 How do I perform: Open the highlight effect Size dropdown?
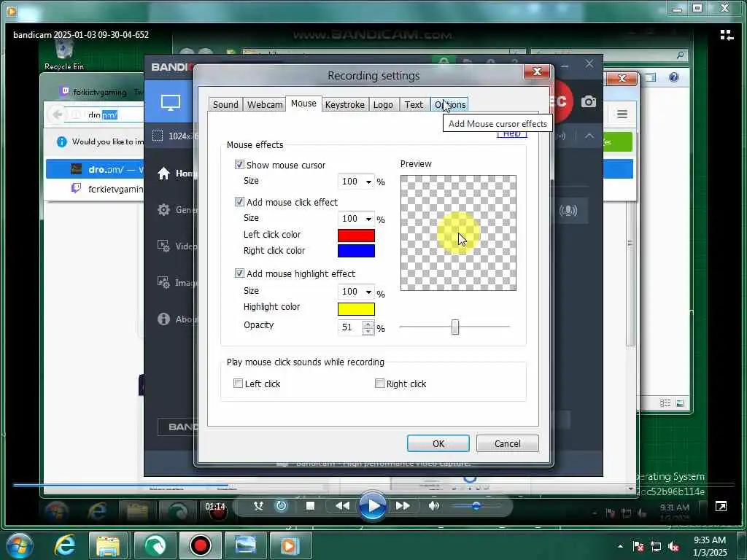356,292
